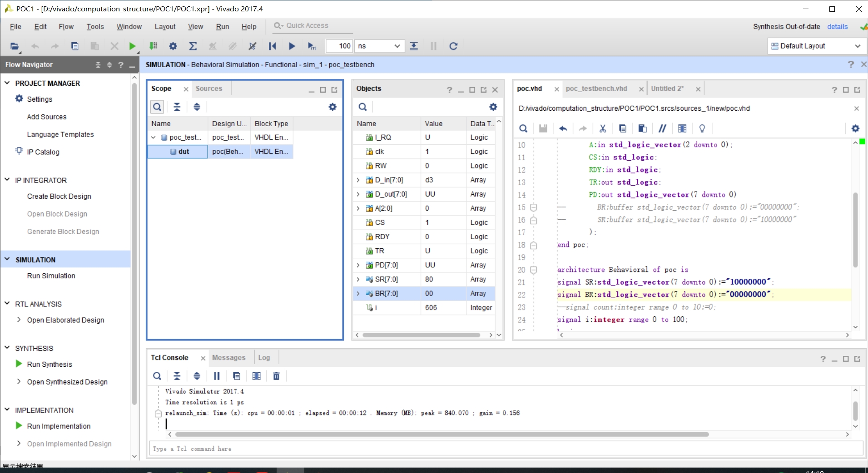Open the editor settings gear

pyautogui.click(x=855, y=128)
